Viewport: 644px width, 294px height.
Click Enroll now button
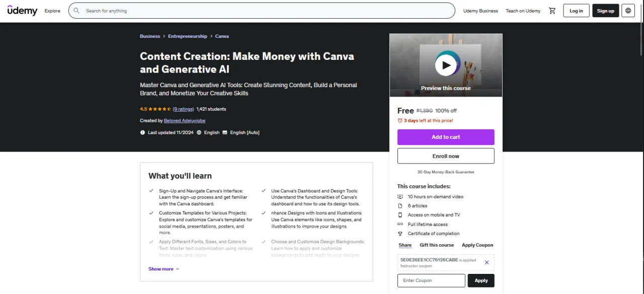point(446,156)
